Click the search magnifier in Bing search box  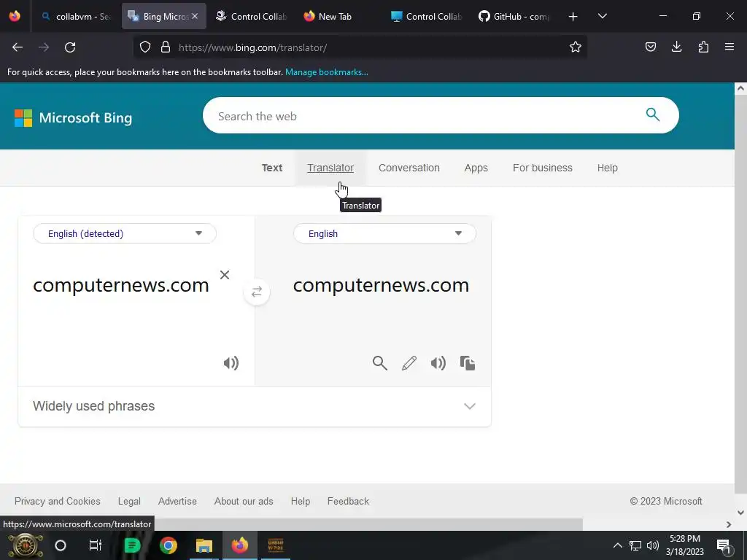tap(653, 114)
